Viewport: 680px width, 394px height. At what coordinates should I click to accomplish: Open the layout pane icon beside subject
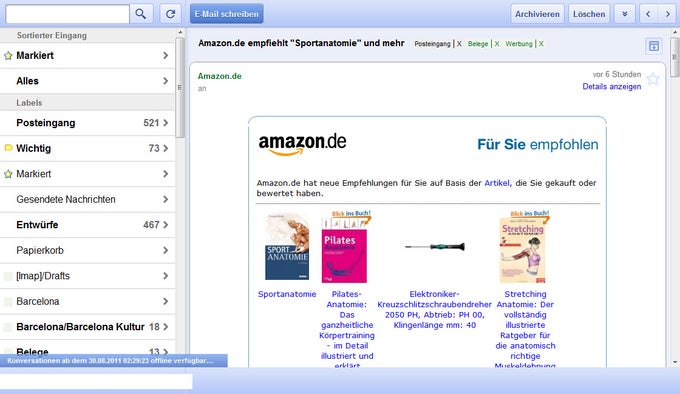654,46
